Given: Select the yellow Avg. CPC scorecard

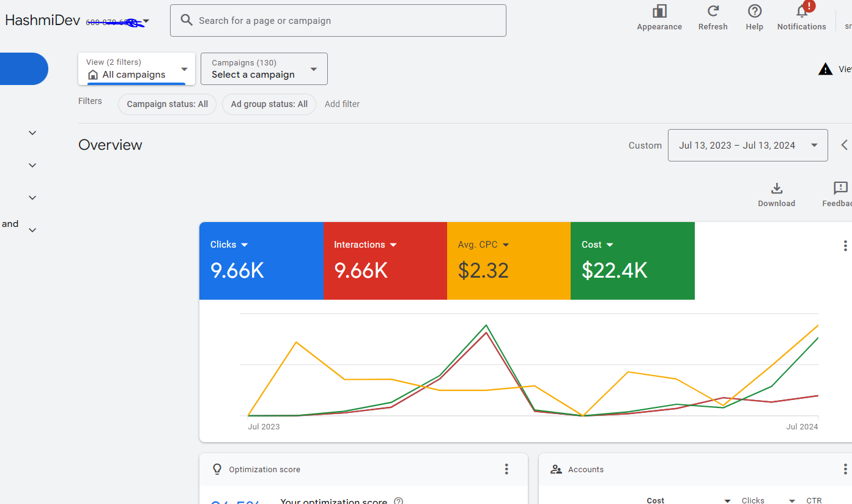Looking at the screenshot, I should coord(509,261).
